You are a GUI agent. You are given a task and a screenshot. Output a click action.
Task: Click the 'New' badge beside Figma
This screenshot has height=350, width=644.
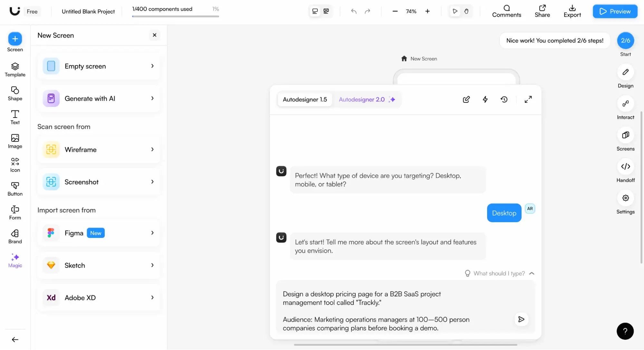[96, 233]
